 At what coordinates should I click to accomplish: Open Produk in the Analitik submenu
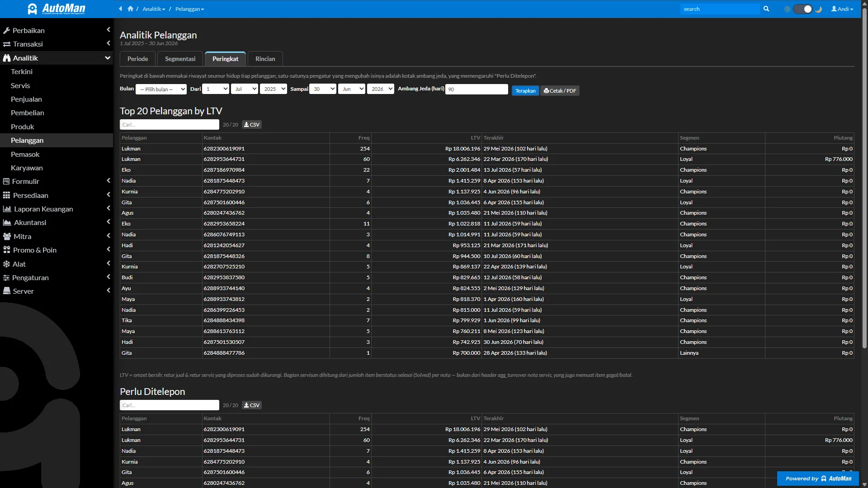click(57, 127)
